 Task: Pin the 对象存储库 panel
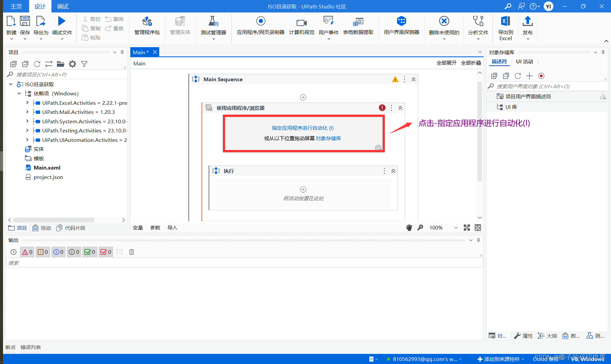[x=603, y=52]
